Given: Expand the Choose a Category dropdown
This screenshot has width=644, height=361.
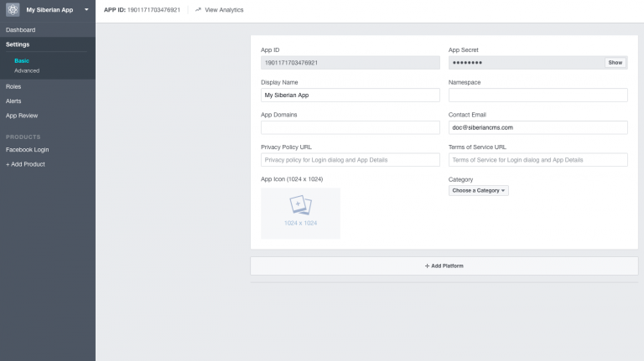Looking at the screenshot, I should click(479, 191).
